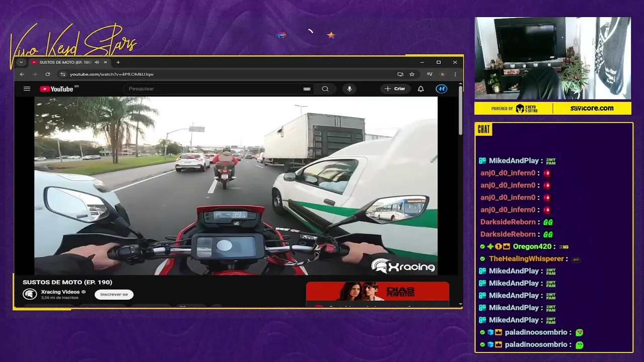644x362 pixels.
Task: View site information for youtube.com
Action: (x=63, y=74)
